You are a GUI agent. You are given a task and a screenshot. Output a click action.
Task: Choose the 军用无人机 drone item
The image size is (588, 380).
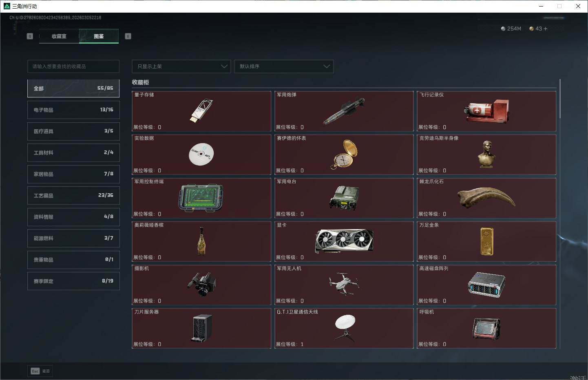(344, 285)
